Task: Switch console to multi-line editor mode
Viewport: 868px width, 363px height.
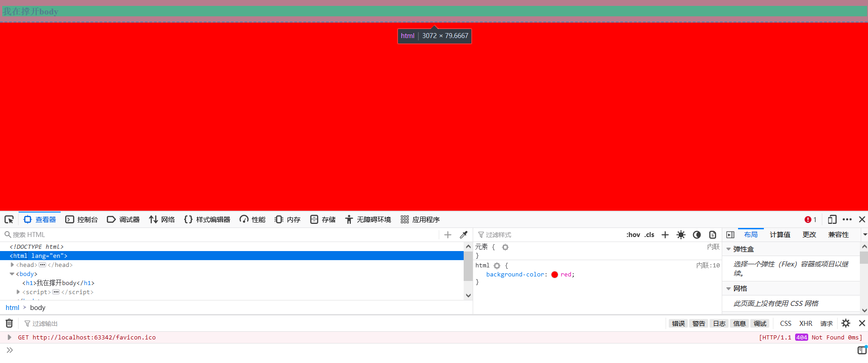Action: click(862, 350)
